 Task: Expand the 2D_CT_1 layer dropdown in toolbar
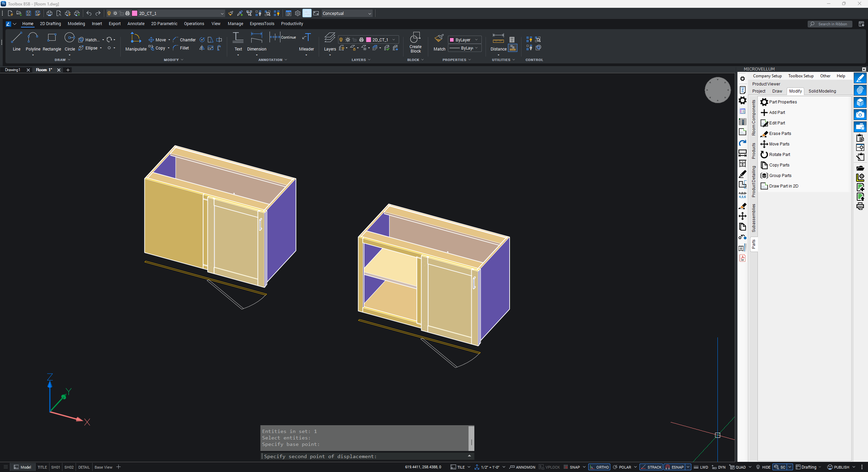[222, 14]
